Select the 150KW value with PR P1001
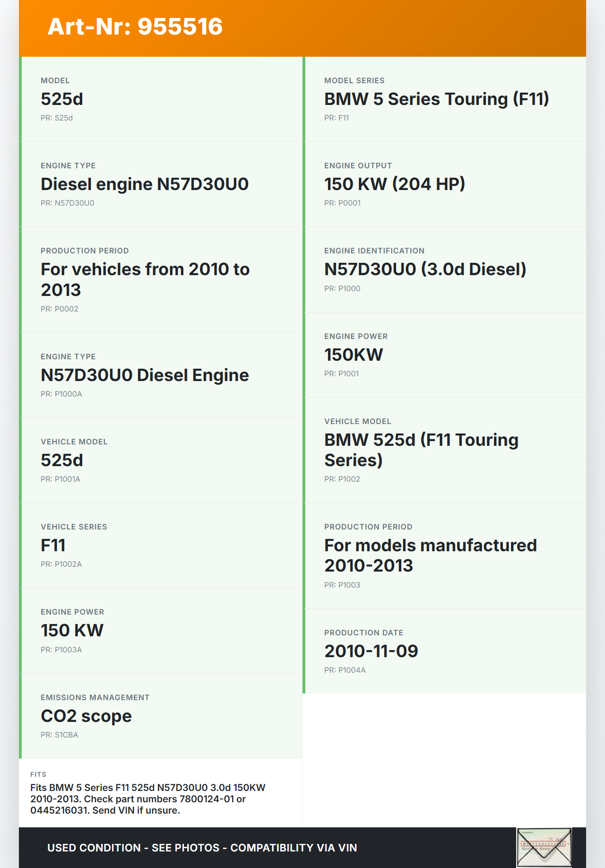This screenshot has width=605, height=868. click(x=354, y=355)
